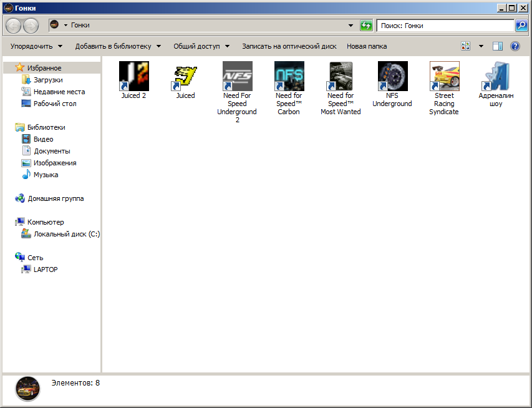Click Гонки breadcrumb in address bar

(80, 25)
